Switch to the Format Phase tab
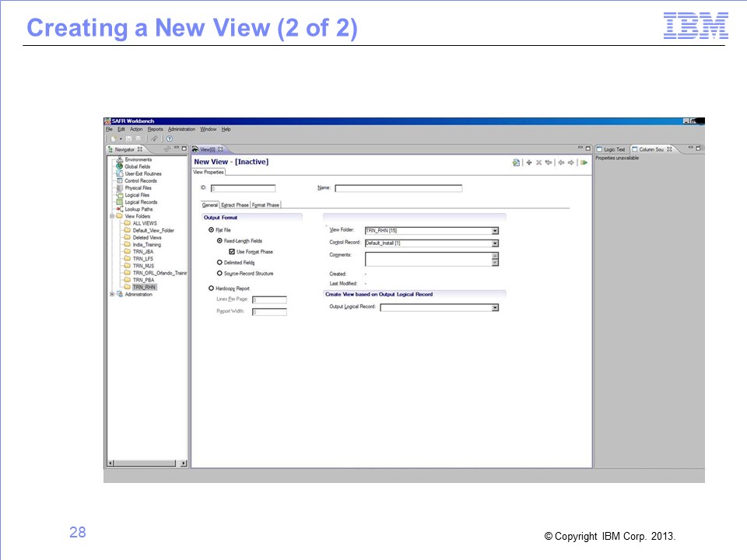Viewport: 747px width, 560px height. pyautogui.click(x=266, y=205)
